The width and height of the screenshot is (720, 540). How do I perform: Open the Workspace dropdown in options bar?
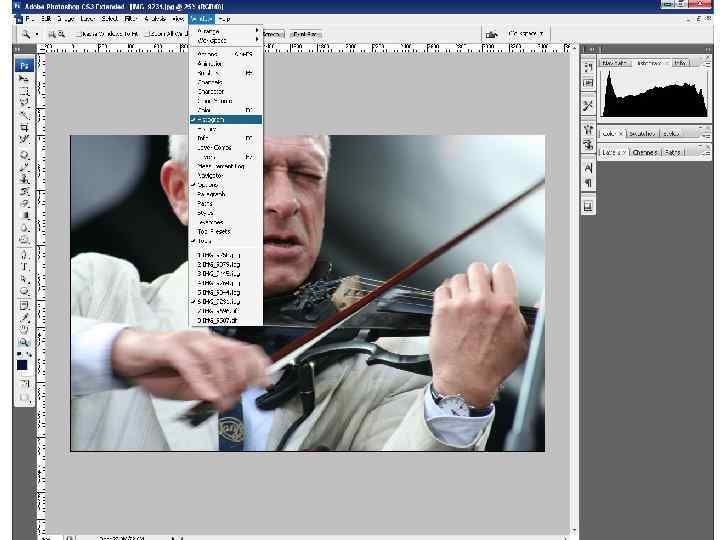526,34
